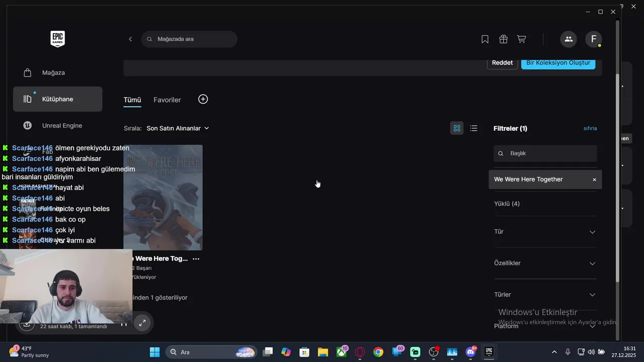Expand the Özellikler filter section
The height and width of the screenshot is (362, 644).
pyautogui.click(x=545, y=263)
